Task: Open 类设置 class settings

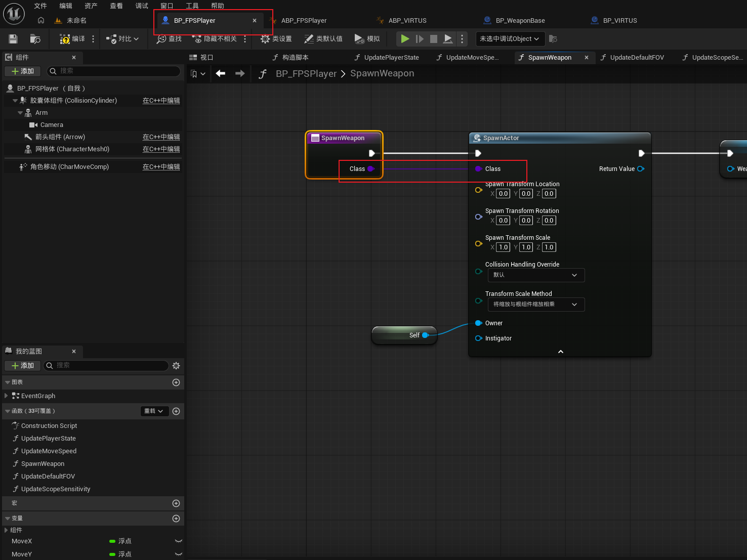Action: click(x=276, y=39)
